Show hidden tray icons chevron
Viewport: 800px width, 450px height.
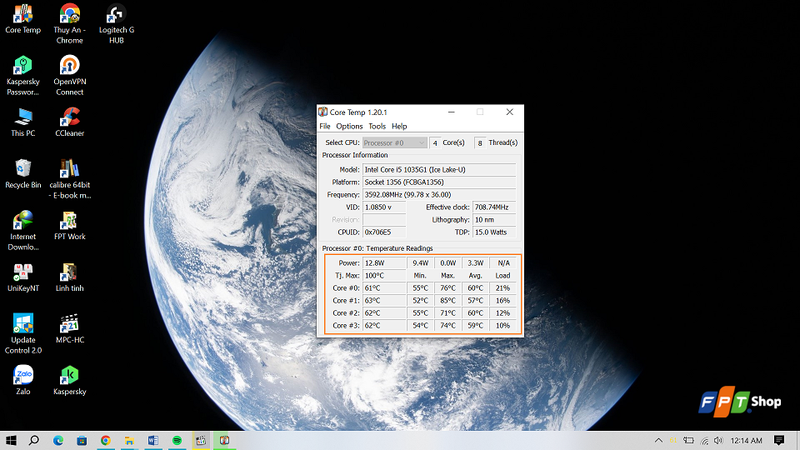659,440
